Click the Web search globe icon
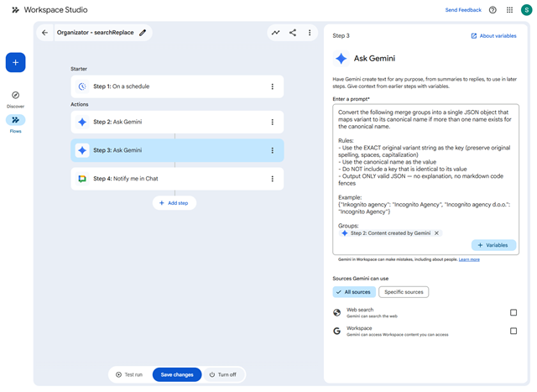 coord(337,312)
